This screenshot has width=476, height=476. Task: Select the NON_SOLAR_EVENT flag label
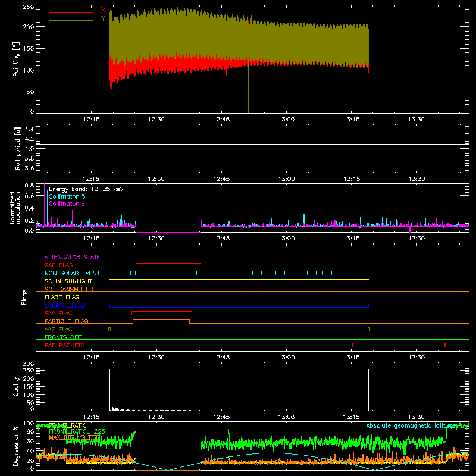pyautogui.click(x=72, y=273)
